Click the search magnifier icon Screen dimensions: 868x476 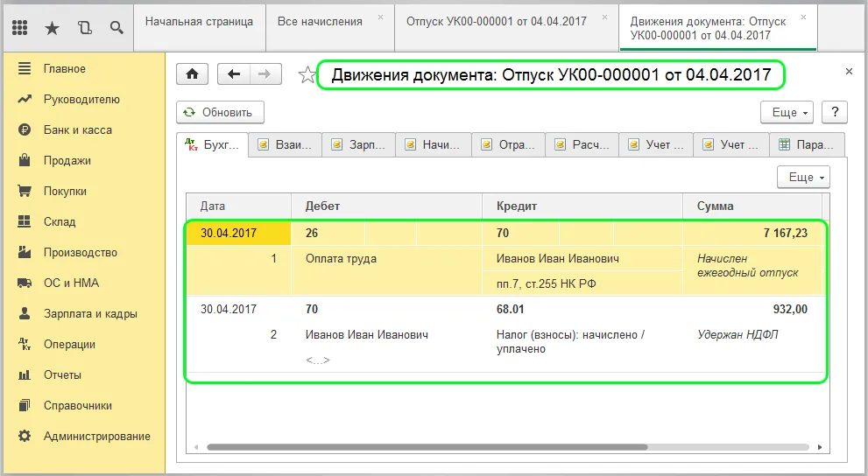(116, 28)
